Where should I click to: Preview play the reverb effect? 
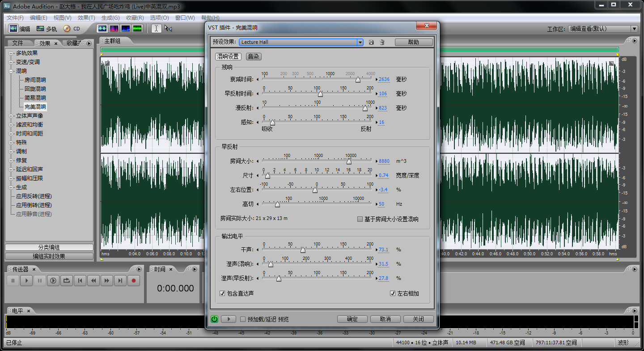pyautogui.click(x=229, y=319)
